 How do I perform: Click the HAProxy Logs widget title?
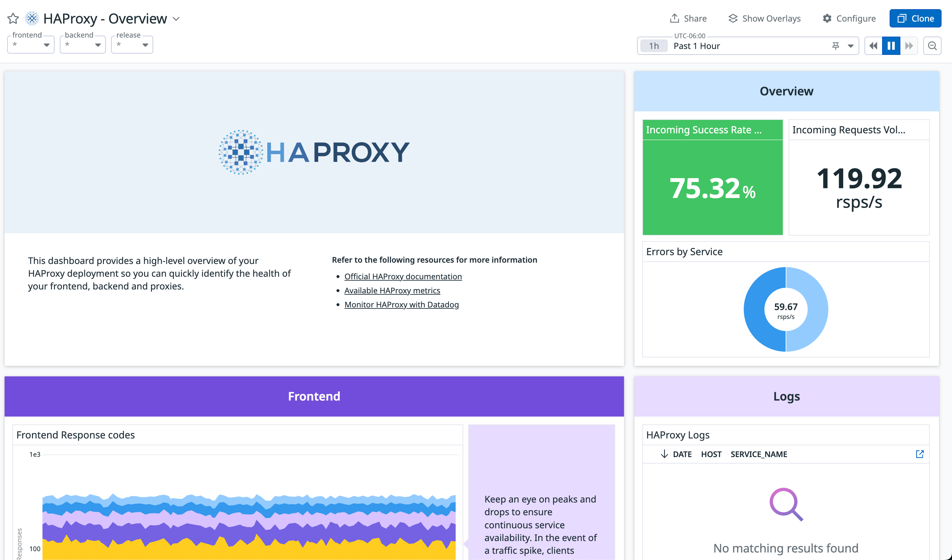678,435
